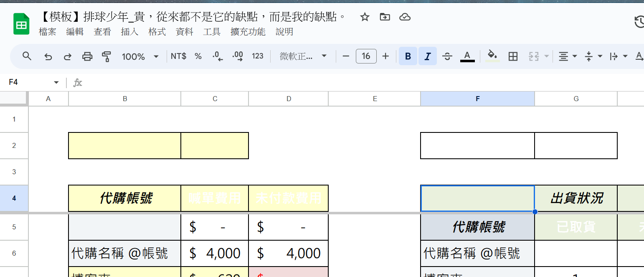644x277 pixels.
Task: Select column G header
Action: click(x=576, y=99)
